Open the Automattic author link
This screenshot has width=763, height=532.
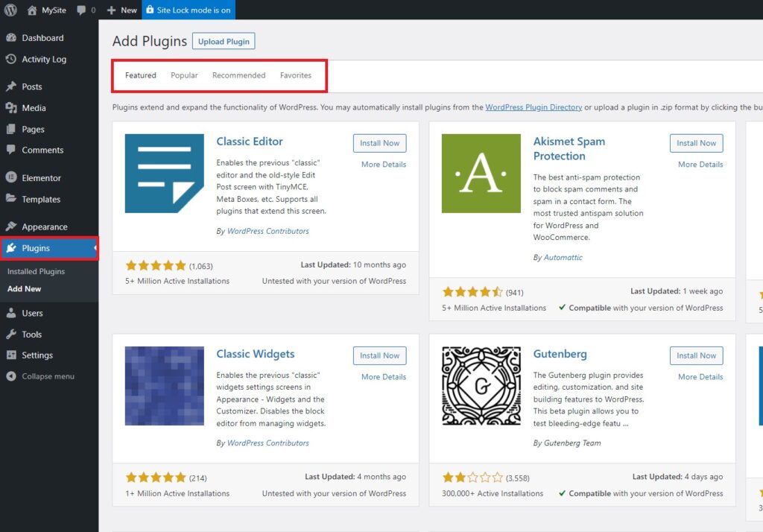click(x=563, y=258)
